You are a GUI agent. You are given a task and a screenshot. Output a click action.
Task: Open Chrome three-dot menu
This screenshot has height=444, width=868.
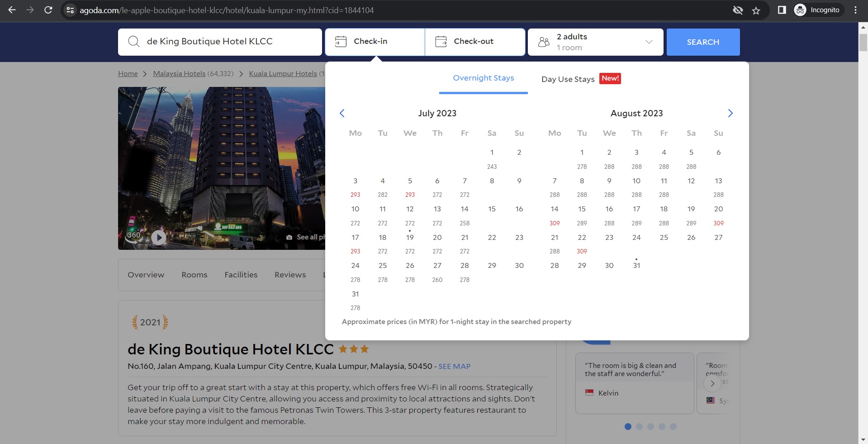click(x=855, y=10)
